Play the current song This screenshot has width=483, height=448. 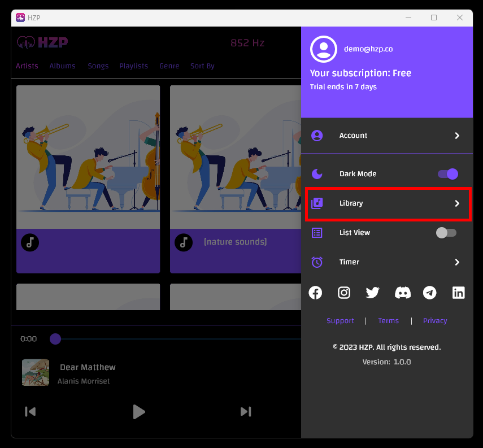pyautogui.click(x=138, y=412)
